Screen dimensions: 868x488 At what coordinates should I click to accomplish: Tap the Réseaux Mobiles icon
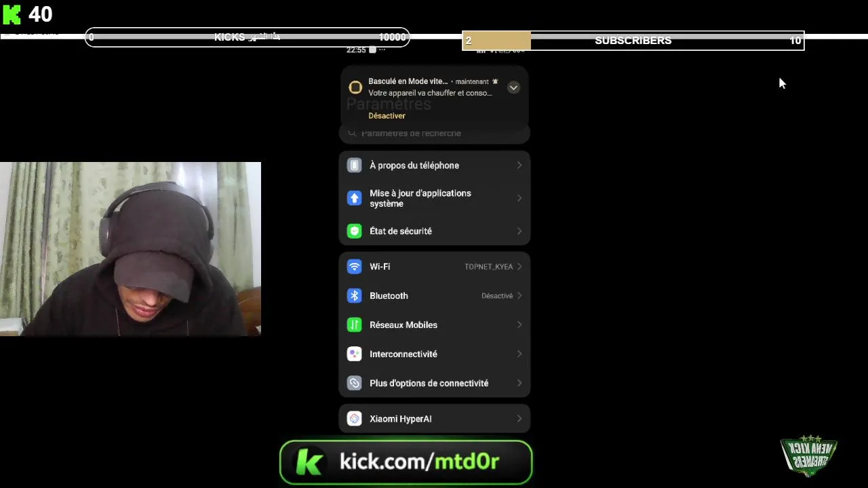click(x=354, y=325)
